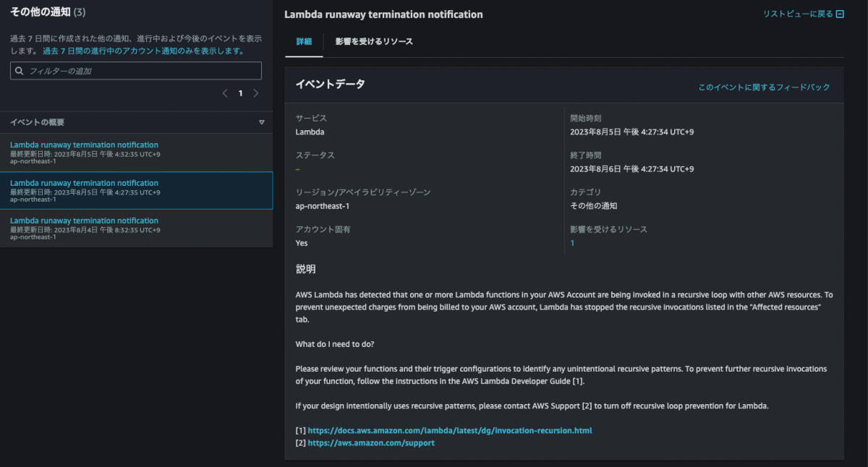868x467 pixels.
Task: Go to next page arrow in pagination
Action: coord(256,93)
